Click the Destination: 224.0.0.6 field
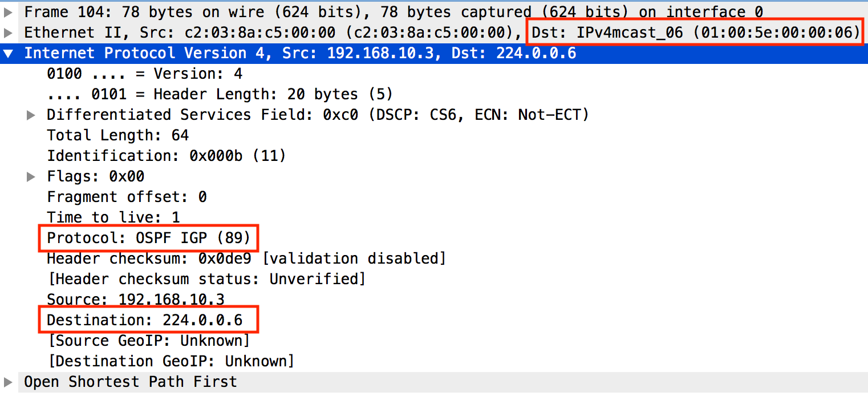 pyautogui.click(x=144, y=320)
